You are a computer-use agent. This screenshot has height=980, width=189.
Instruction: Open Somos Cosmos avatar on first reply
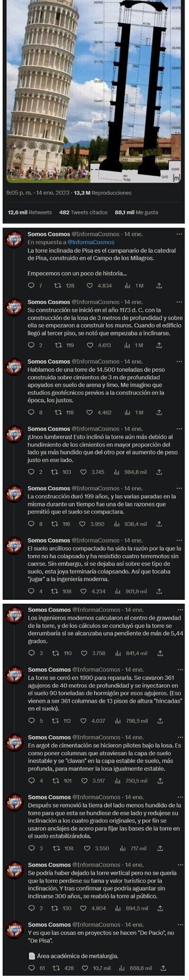tap(14, 240)
